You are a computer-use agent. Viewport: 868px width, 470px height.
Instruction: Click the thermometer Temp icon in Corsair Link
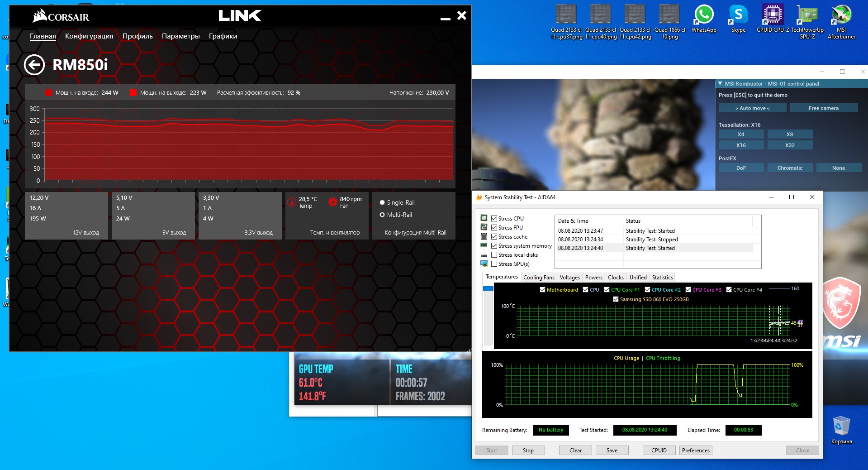292,202
